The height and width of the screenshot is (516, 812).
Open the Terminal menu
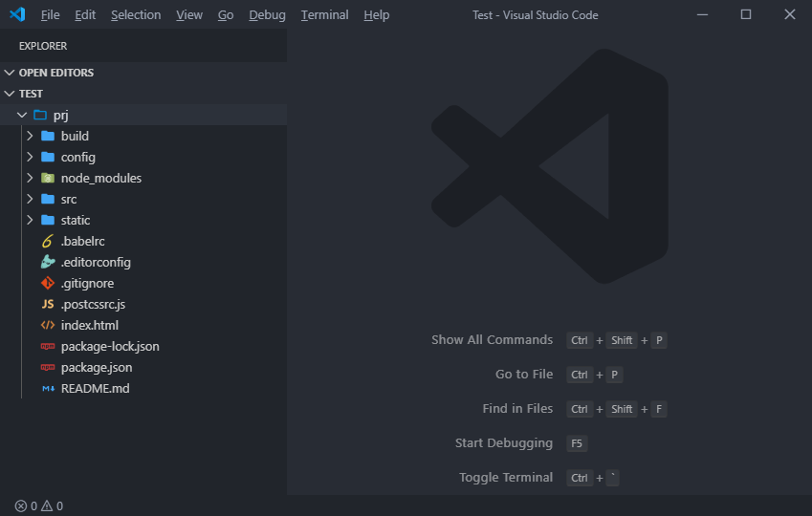tap(324, 15)
